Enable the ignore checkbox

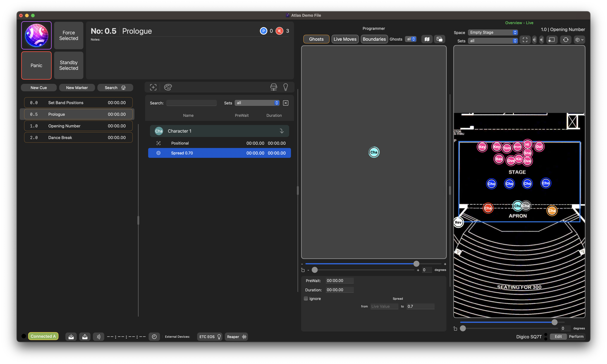[306, 299]
